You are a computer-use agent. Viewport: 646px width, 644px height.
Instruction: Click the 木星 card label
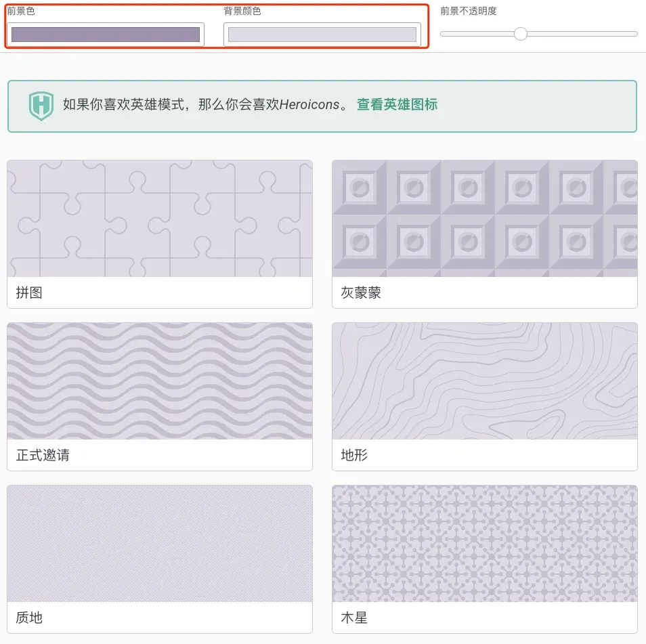(x=354, y=618)
